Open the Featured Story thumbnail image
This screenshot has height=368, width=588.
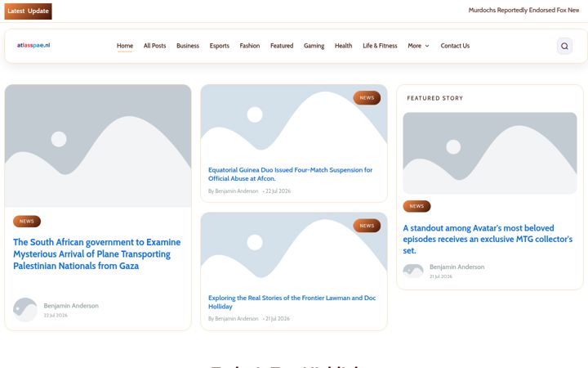[490, 153]
